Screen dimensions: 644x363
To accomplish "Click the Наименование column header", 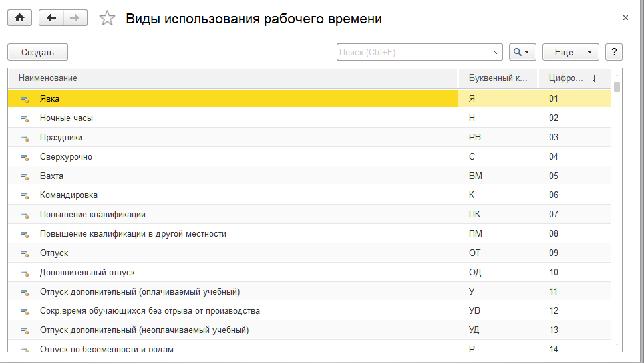I will [x=48, y=78].
